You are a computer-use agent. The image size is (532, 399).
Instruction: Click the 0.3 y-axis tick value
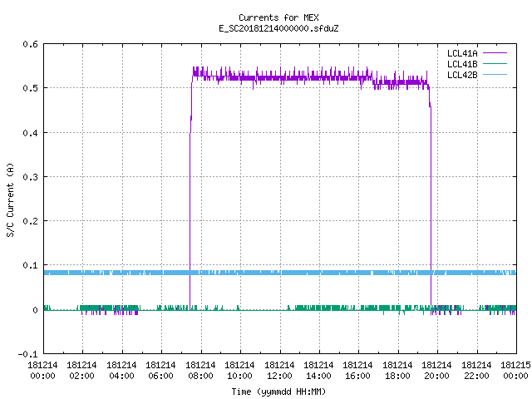tap(30, 177)
